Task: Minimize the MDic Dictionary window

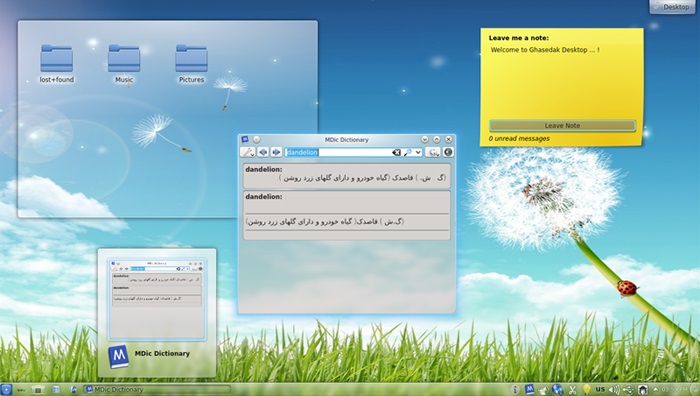Action: click(x=425, y=140)
